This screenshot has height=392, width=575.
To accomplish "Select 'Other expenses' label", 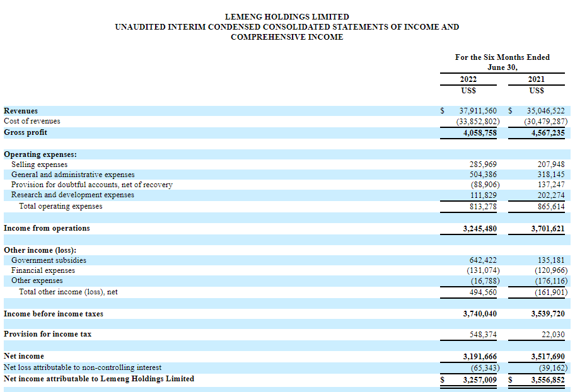I will click(x=37, y=280).
